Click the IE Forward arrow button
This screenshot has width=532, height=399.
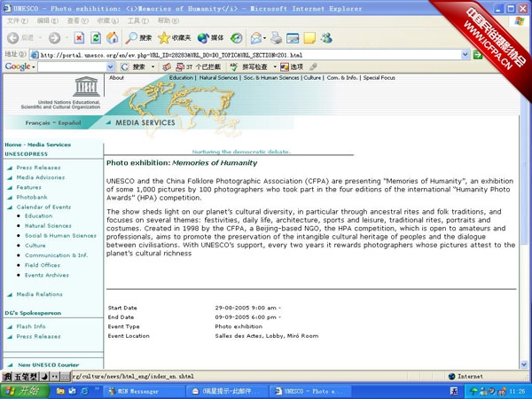pos(54,38)
